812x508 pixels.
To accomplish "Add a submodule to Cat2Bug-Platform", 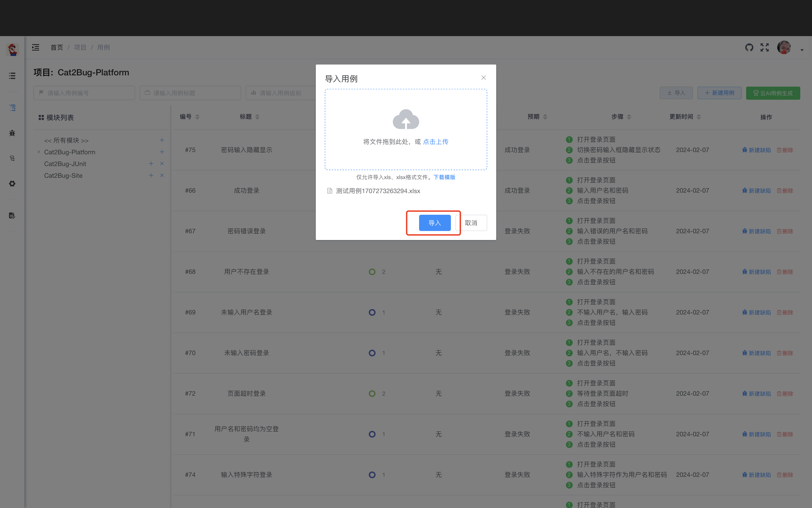I will point(162,152).
